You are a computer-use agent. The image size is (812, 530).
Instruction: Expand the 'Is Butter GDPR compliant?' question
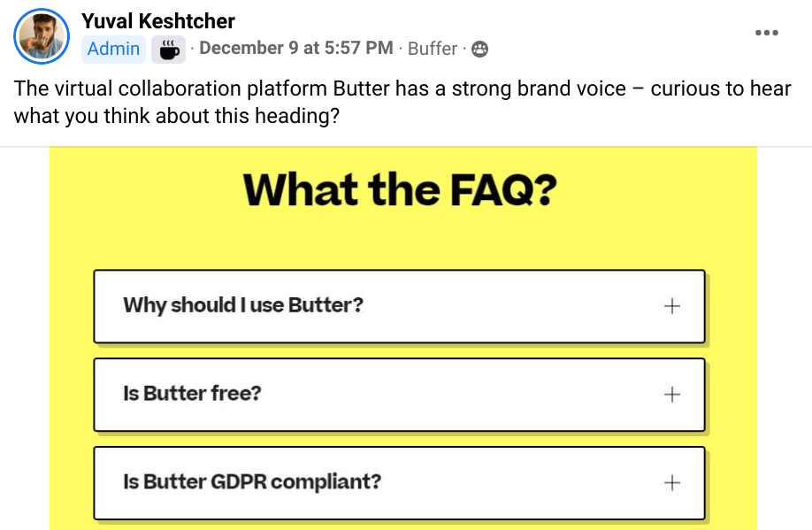[x=252, y=483]
